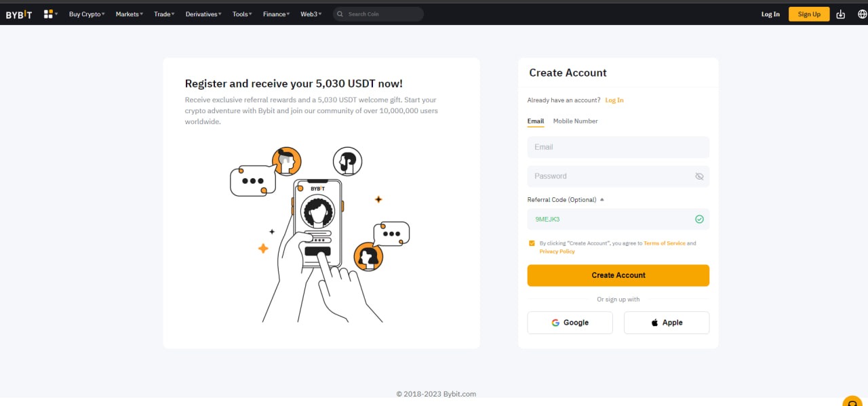This screenshot has height=406, width=868.
Task: Click the search magnifier icon
Action: tap(340, 14)
